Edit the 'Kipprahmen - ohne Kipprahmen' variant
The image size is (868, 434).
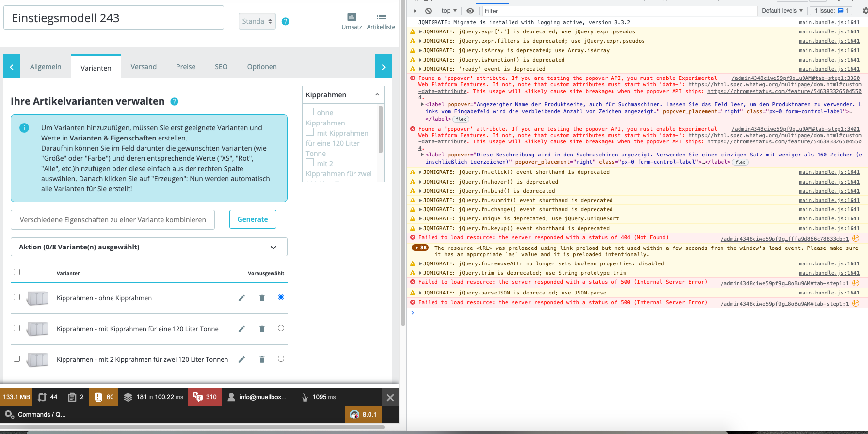[241, 298]
